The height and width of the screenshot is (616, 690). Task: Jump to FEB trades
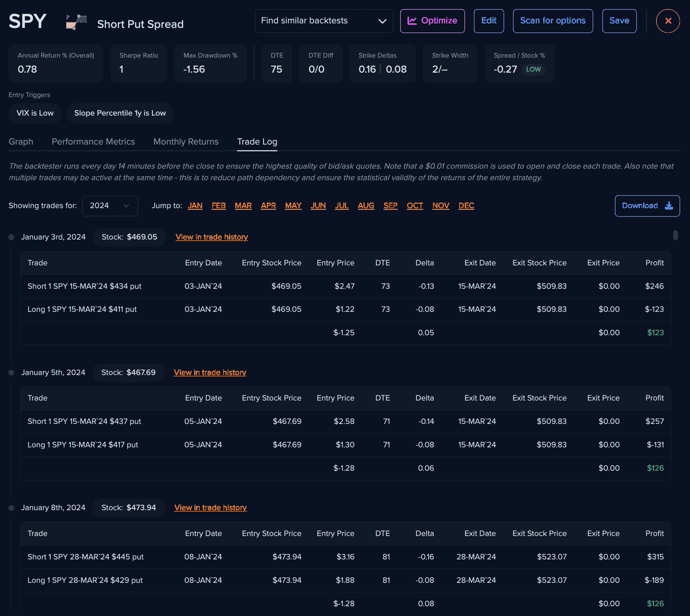point(219,206)
